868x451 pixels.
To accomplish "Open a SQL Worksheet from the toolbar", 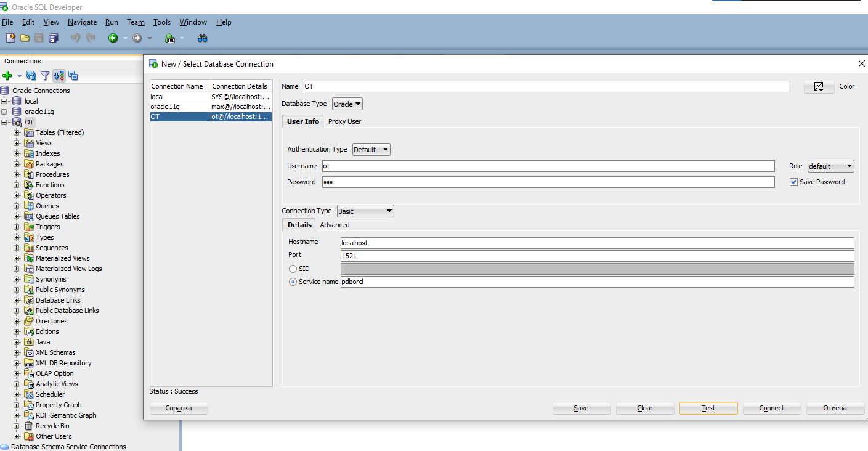I will (170, 38).
